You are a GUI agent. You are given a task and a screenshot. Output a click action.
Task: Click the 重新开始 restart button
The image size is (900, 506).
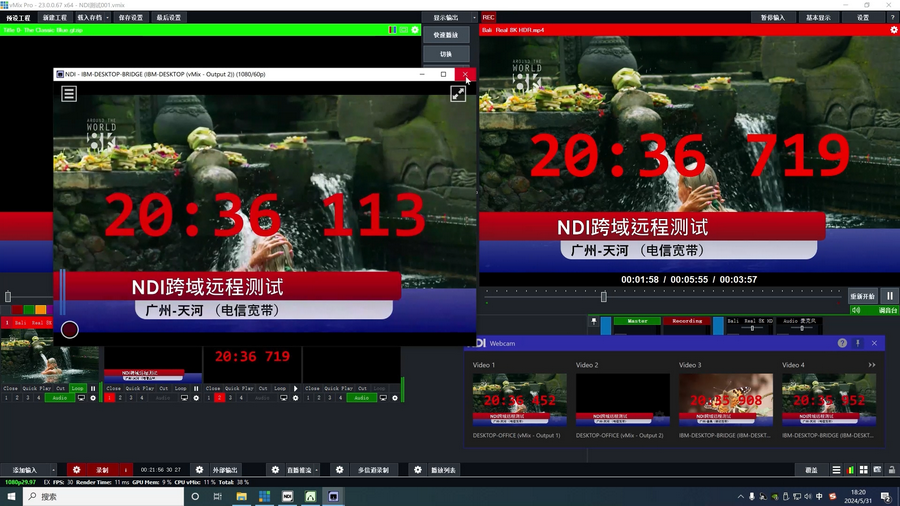click(x=862, y=296)
